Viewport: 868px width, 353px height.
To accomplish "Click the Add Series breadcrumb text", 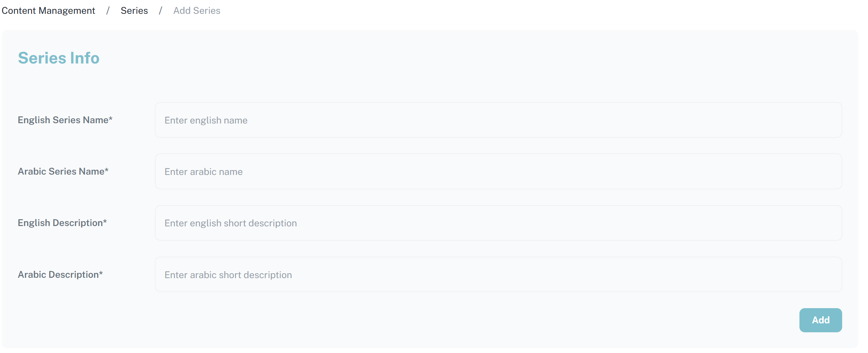I will (196, 11).
